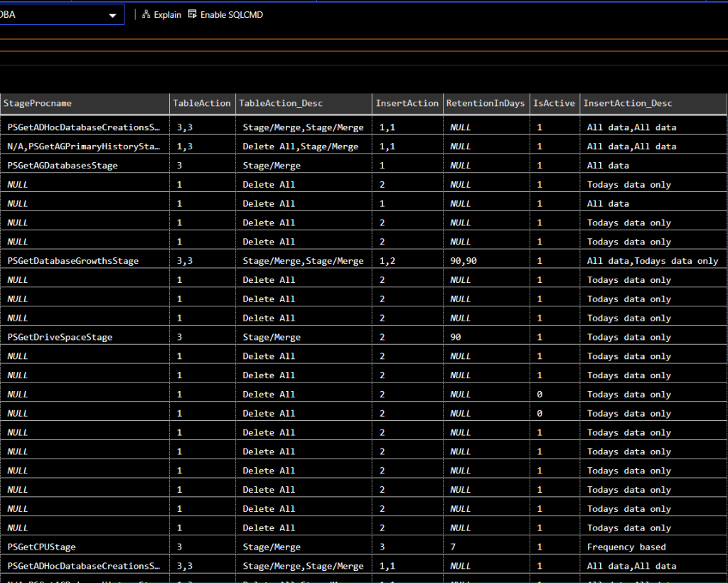Select the InsertAction_Desc column header

[x=627, y=104]
